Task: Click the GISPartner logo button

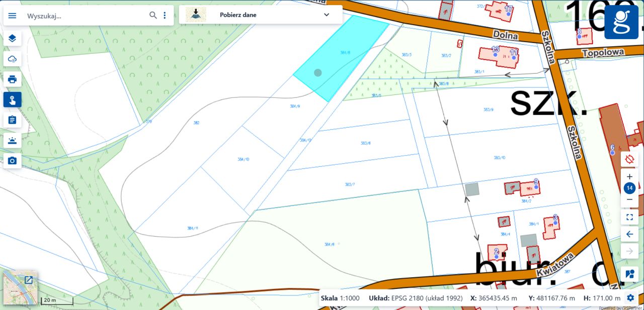Action: pyautogui.click(x=621, y=22)
